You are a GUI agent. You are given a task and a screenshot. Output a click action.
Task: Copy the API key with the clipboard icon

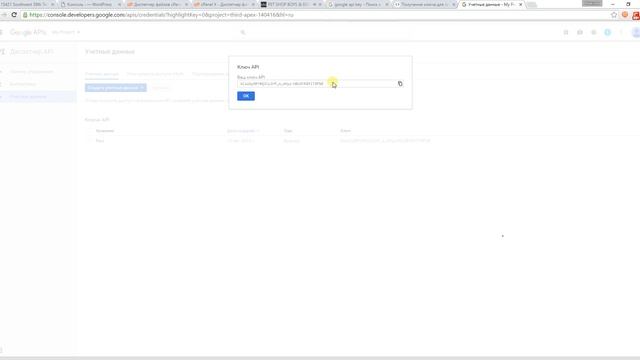tap(400, 84)
